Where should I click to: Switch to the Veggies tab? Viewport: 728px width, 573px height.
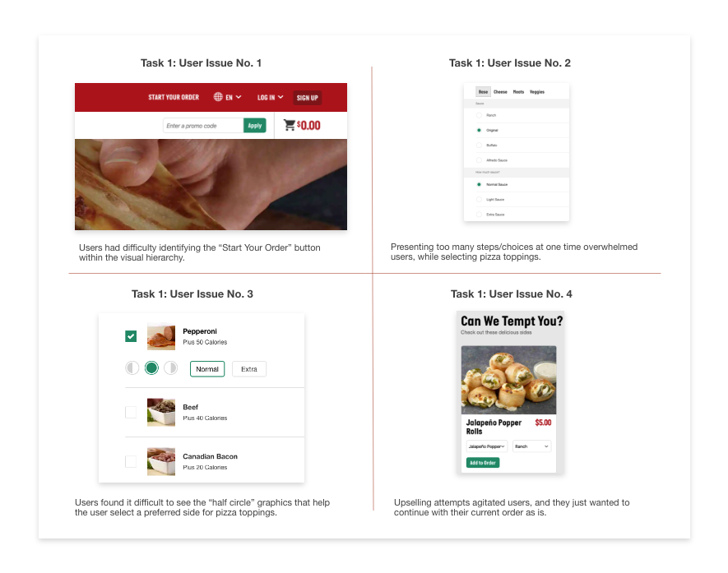click(536, 92)
